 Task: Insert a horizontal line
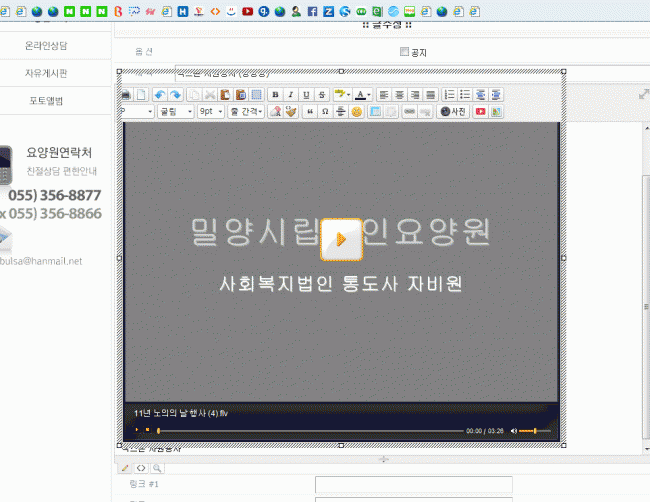tap(341, 112)
